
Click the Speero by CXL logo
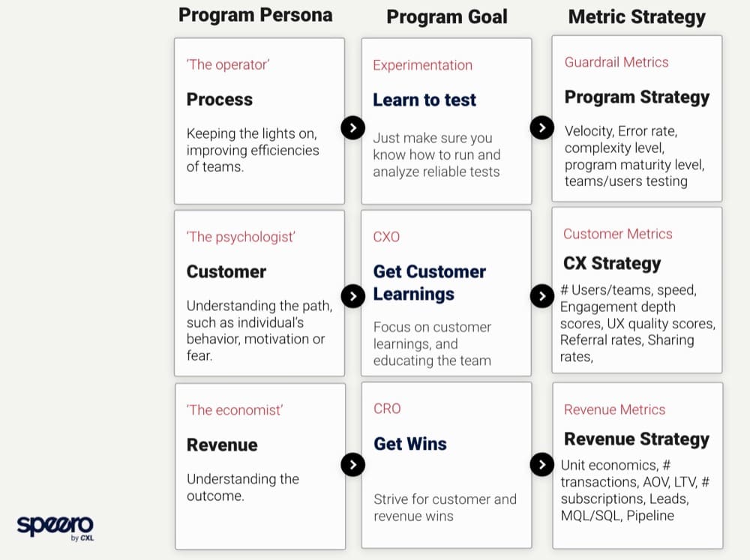pyautogui.click(x=55, y=526)
